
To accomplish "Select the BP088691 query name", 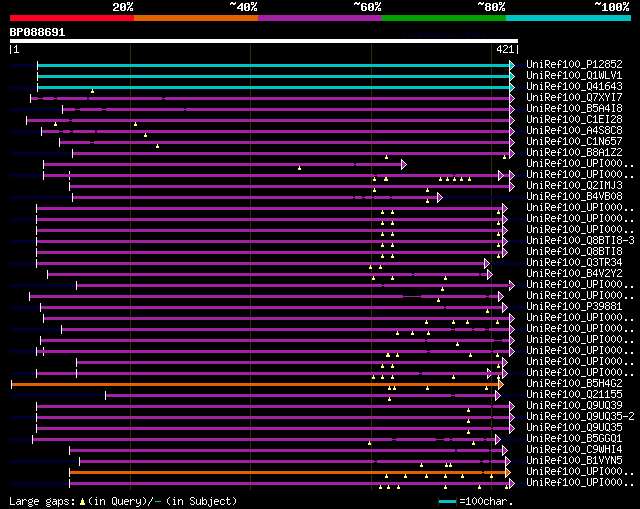I will tap(37, 32).
